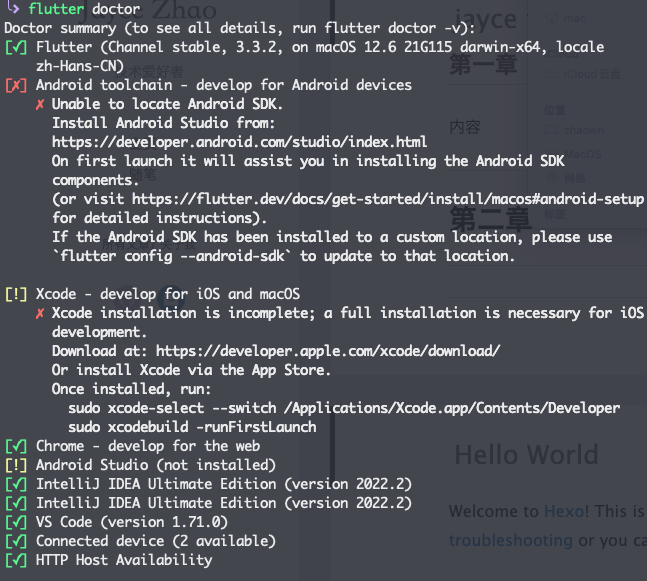Click the 'flutter' command text in the prompt
Viewport: 647px width, 581px height.
point(56,9)
